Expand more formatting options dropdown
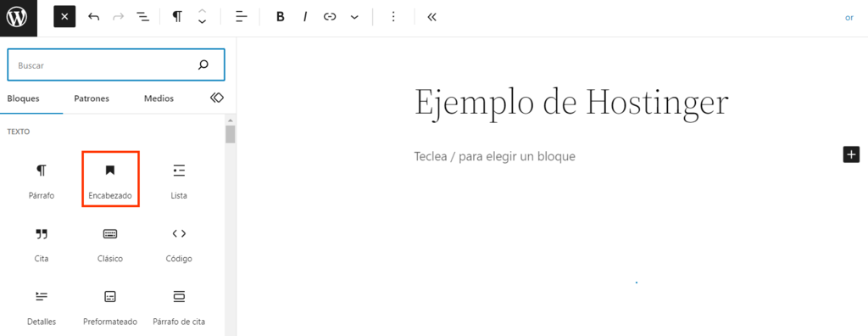Screen dimensions: 868x336 355,17
